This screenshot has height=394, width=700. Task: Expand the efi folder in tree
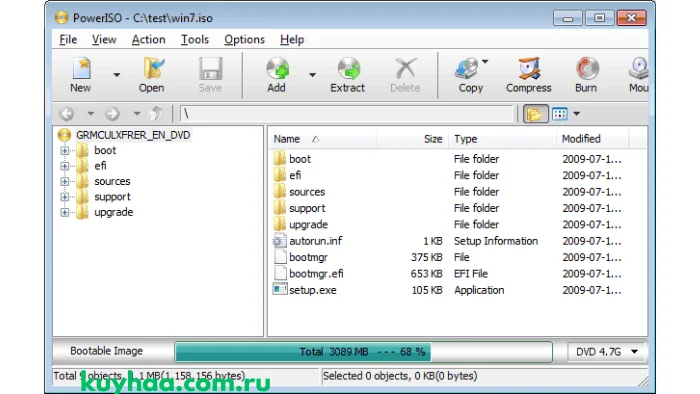point(65,166)
